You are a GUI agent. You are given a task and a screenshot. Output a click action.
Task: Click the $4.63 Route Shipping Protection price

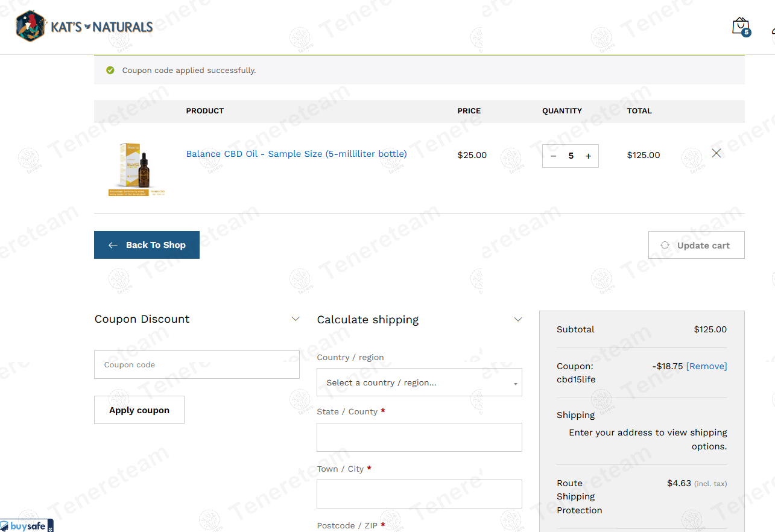point(679,483)
